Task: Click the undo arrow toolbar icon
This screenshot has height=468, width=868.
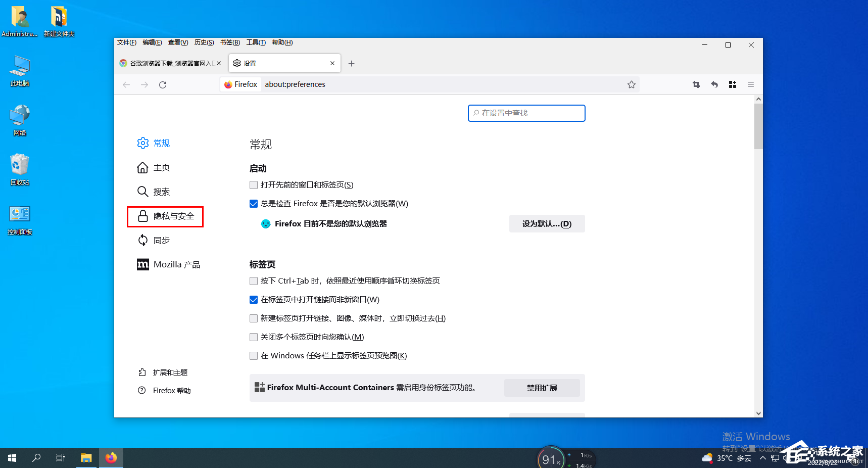Action: click(714, 85)
